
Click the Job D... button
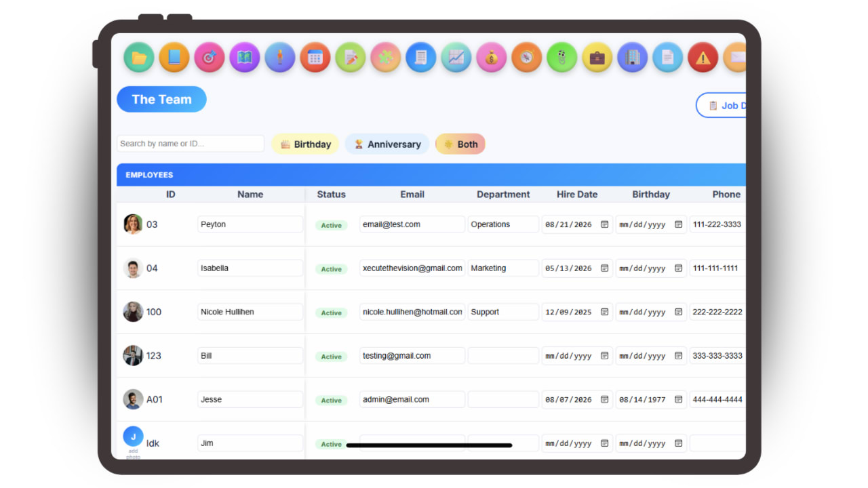722,105
